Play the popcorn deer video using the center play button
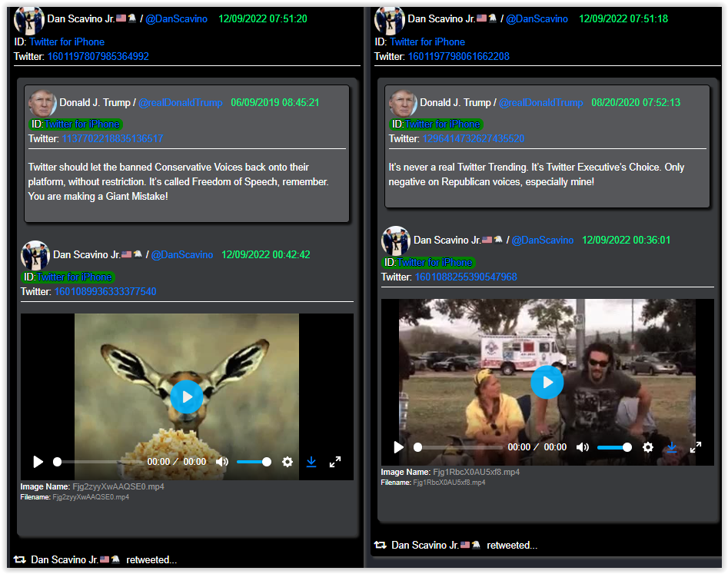Screen dimensions: 728x574 (x=187, y=396)
